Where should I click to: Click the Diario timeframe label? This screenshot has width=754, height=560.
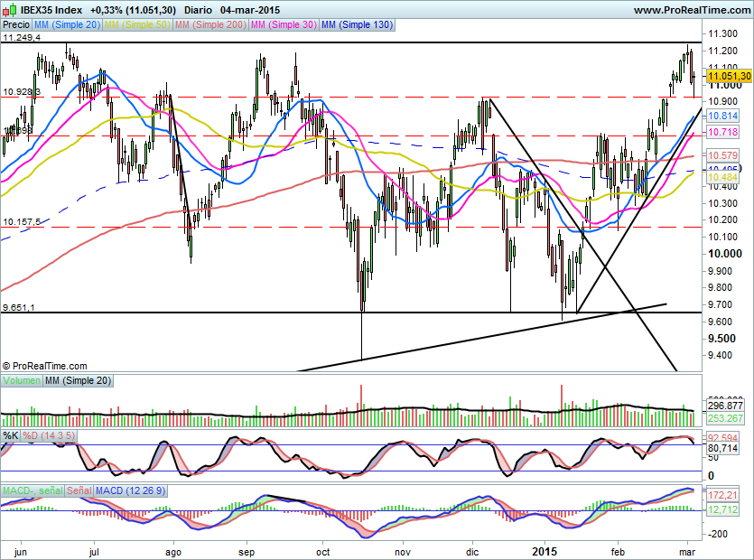tap(198, 10)
